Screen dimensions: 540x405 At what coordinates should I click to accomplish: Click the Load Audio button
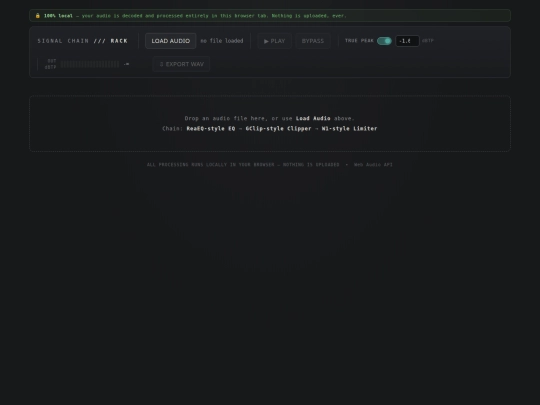pos(170,41)
